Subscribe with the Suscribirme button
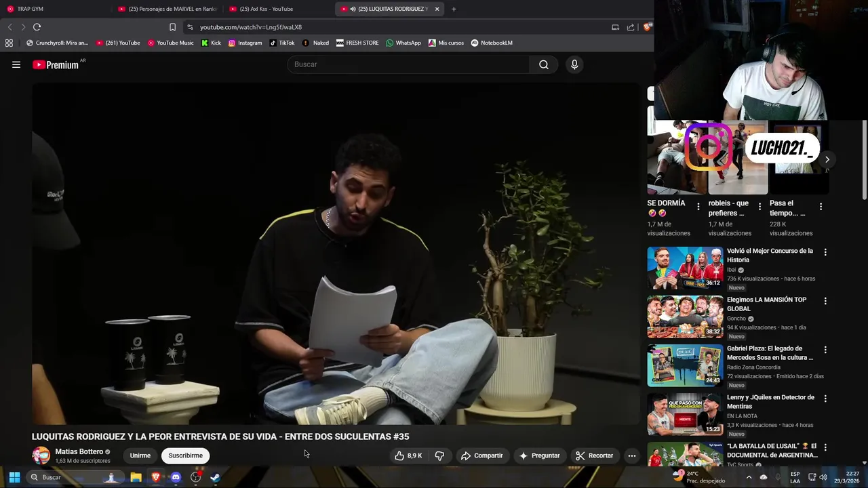The height and width of the screenshot is (488, 868). (185, 455)
